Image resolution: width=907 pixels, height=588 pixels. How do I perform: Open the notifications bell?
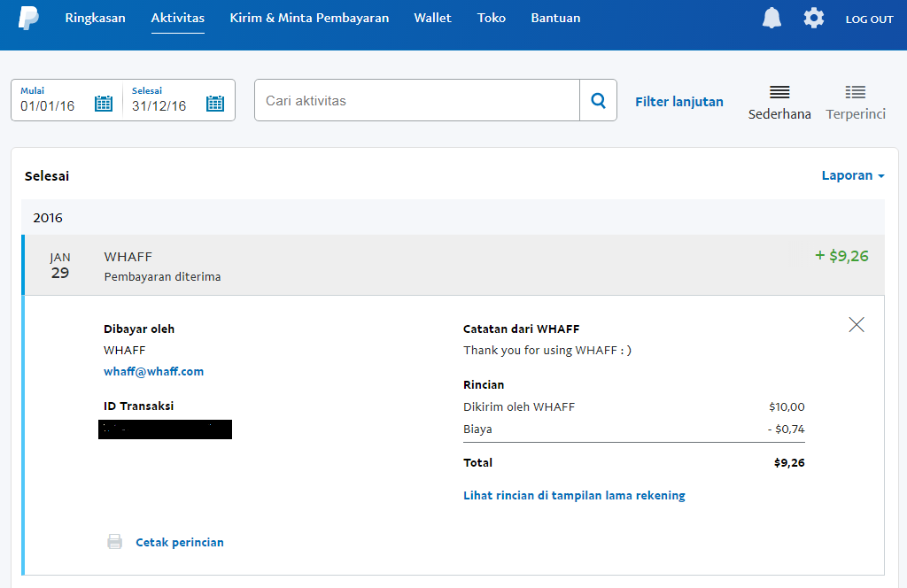tap(771, 18)
